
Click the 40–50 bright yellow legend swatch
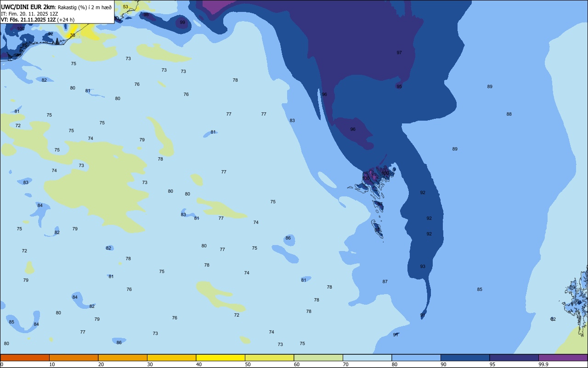tap(220, 357)
